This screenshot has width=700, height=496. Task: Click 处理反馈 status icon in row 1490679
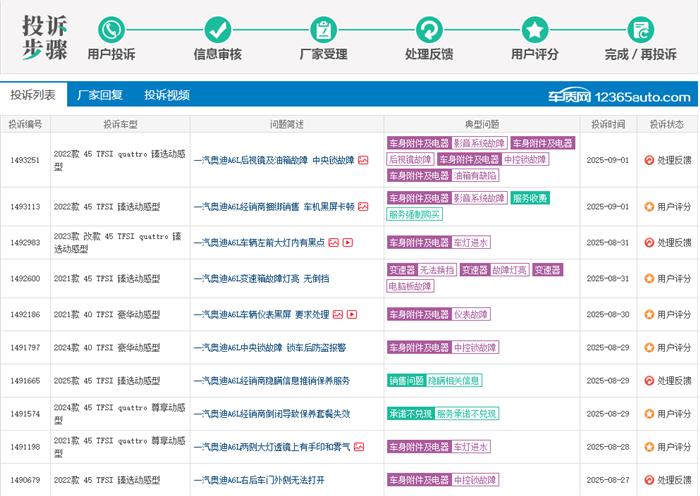649,480
